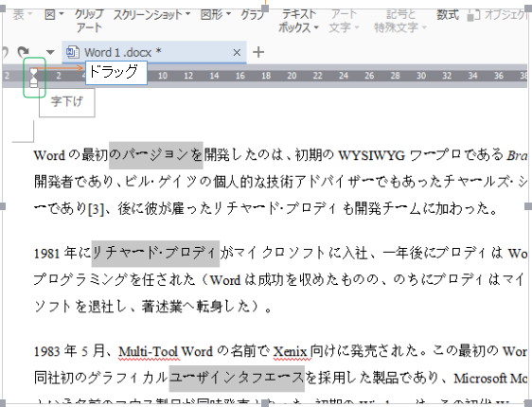Open the 記号と特殊文字 dropdown
Viewport: 532px width, 407px height.
pyautogui.click(x=400, y=21)
